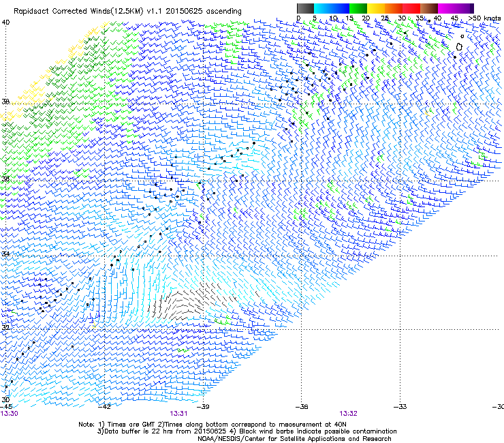Click the purple time label '13:32'
504x443 pixels.
[x=349, y=414]
